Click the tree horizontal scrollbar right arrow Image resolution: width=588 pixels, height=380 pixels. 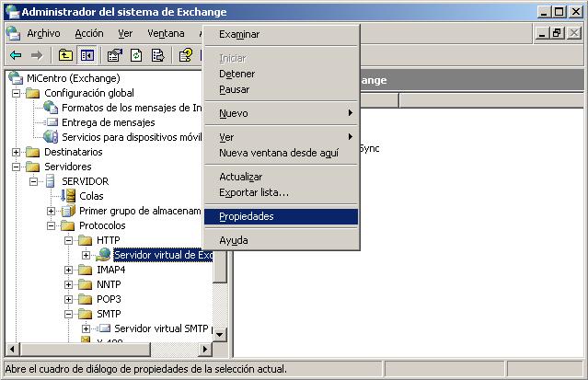pos(205,350)
